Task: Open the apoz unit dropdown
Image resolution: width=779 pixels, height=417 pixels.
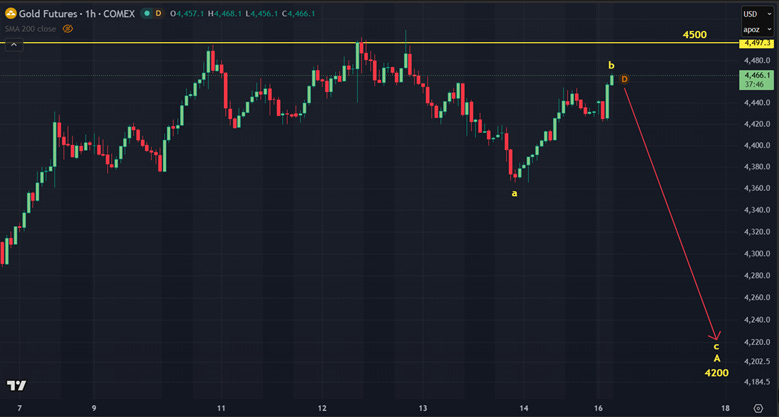Action: [757, 30]
